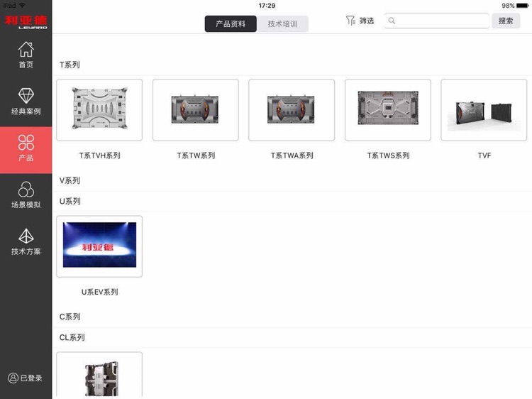
Task: Click the T系TVH系列 label
Action: [x=100, y=155]
